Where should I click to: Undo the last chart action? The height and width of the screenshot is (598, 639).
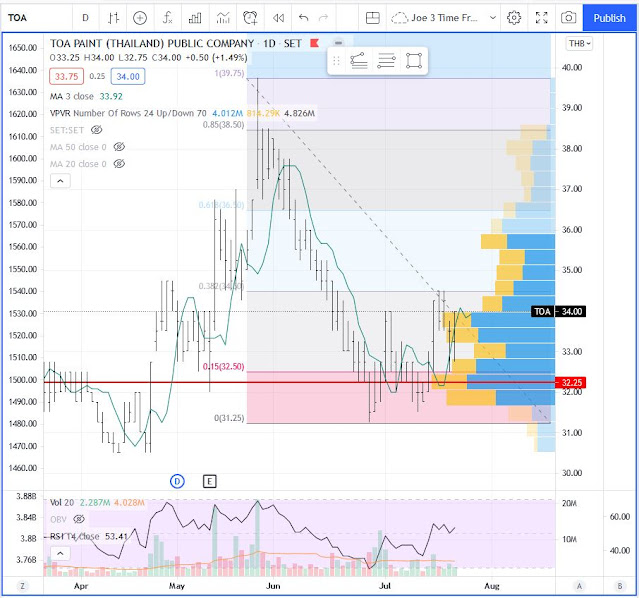click(x=303, y=18)
